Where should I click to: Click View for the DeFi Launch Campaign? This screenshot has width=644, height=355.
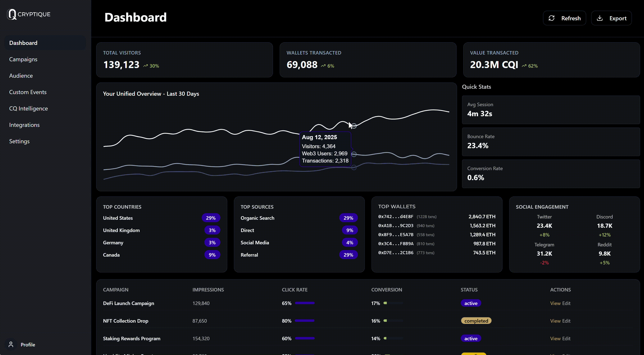click(x=555, y=303)
